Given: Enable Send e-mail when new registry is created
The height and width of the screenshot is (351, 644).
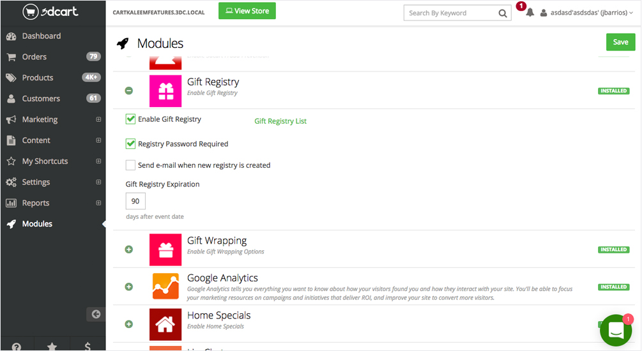Looking at the screenshot, I should click(130, 165).
